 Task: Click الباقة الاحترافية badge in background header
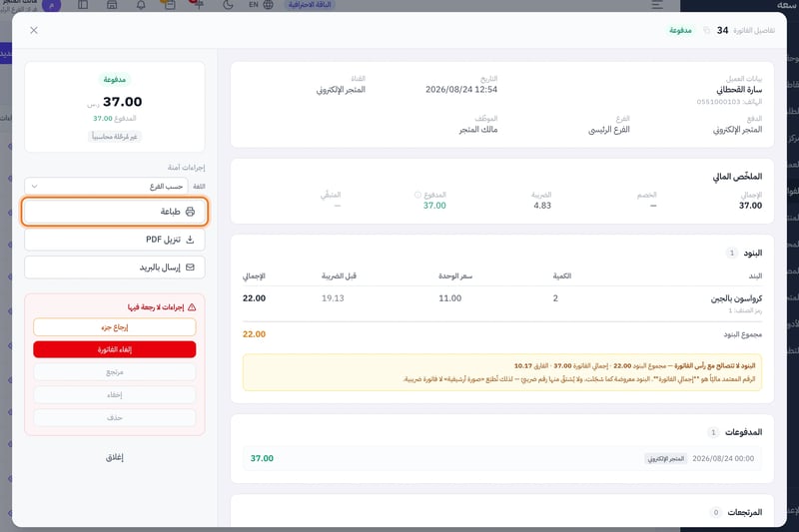(x=310, y=5)
